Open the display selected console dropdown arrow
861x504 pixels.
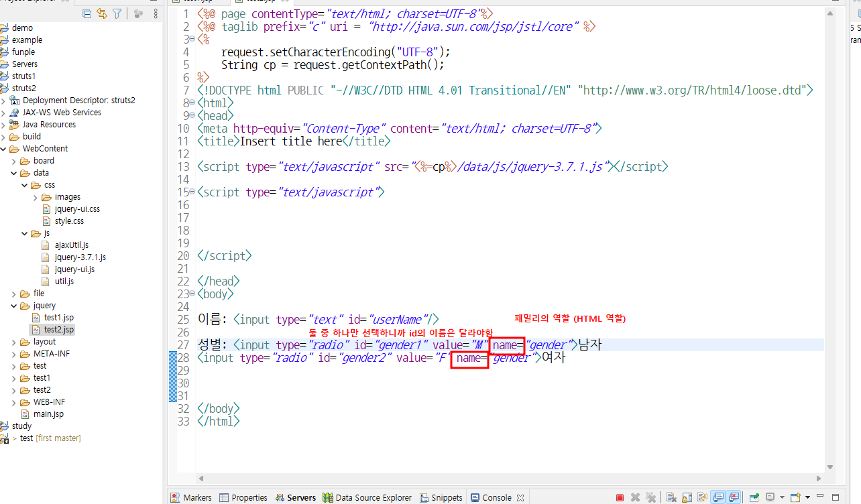pos(783,497)
